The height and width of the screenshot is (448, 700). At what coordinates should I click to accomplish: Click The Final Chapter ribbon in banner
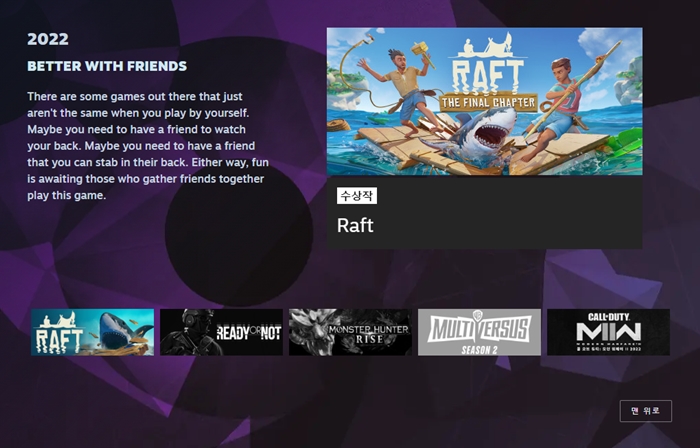(x=488, y=102)
